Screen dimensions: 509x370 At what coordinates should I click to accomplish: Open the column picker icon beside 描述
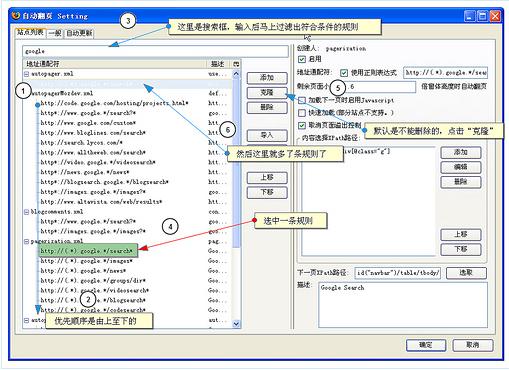(236, 64)
